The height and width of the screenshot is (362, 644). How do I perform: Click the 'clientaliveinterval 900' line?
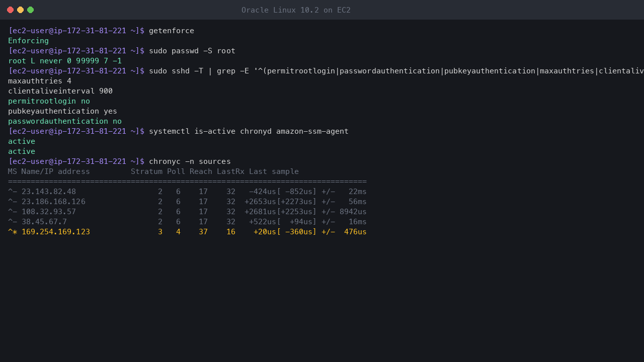point(60,91)
